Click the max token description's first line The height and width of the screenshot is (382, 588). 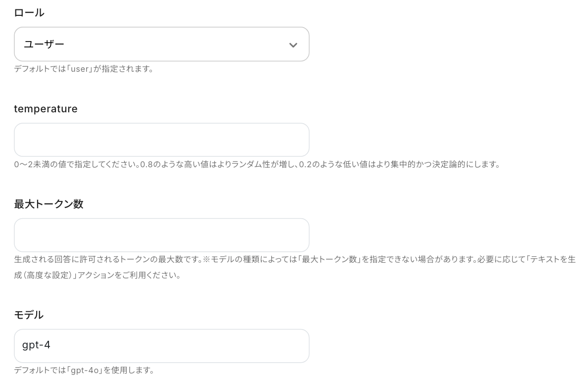tap(294, 259)
